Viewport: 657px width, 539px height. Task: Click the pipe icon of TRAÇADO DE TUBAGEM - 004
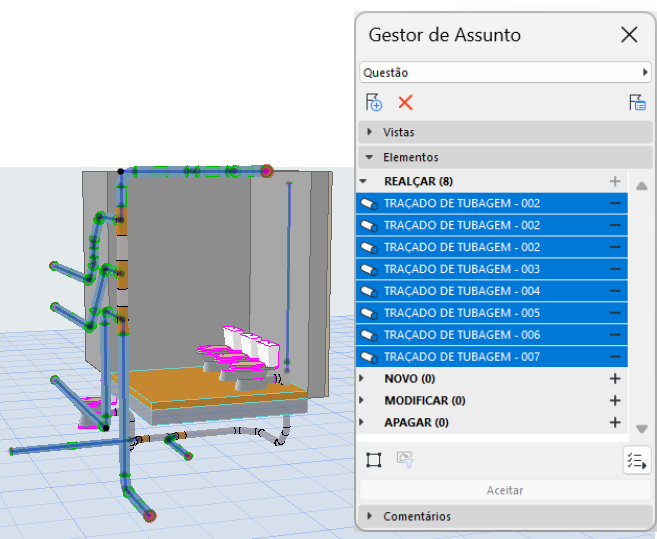tap(369, 291)
